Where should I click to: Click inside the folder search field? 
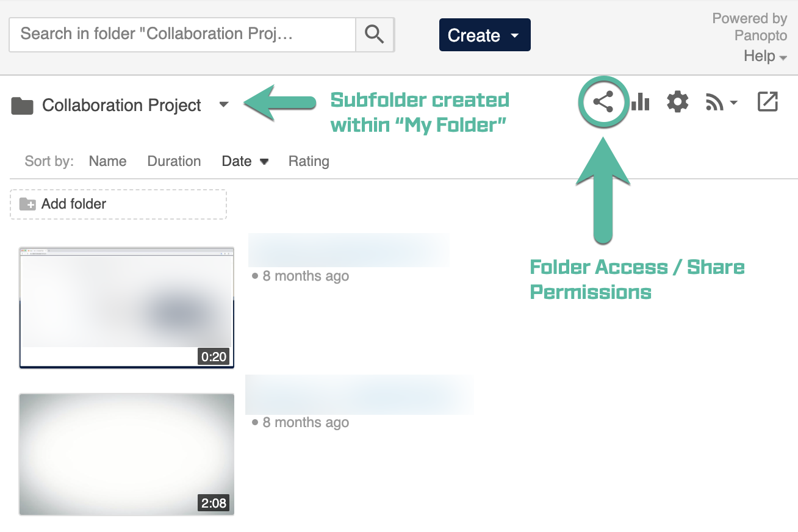[x=182, y=34]
